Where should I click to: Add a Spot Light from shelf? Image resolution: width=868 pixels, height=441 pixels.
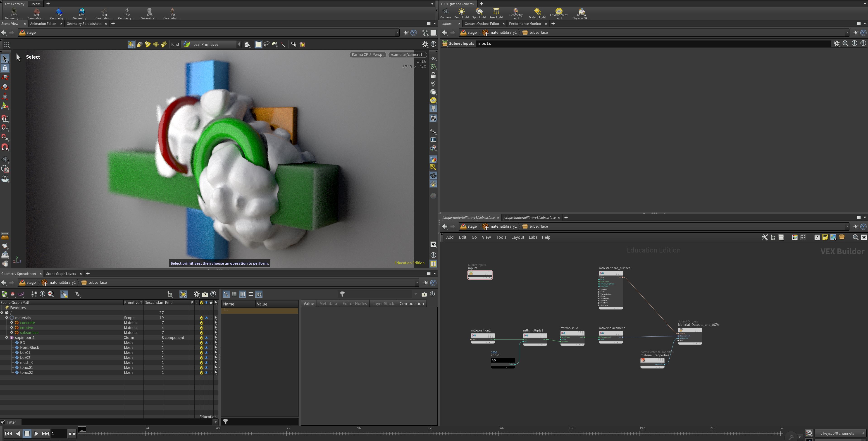click(479, 14)
